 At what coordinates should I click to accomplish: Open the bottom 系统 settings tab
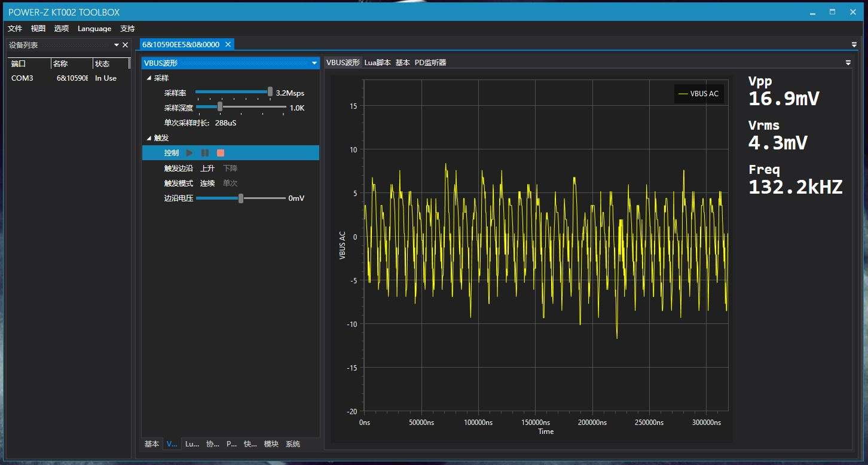tap(293, 444)
